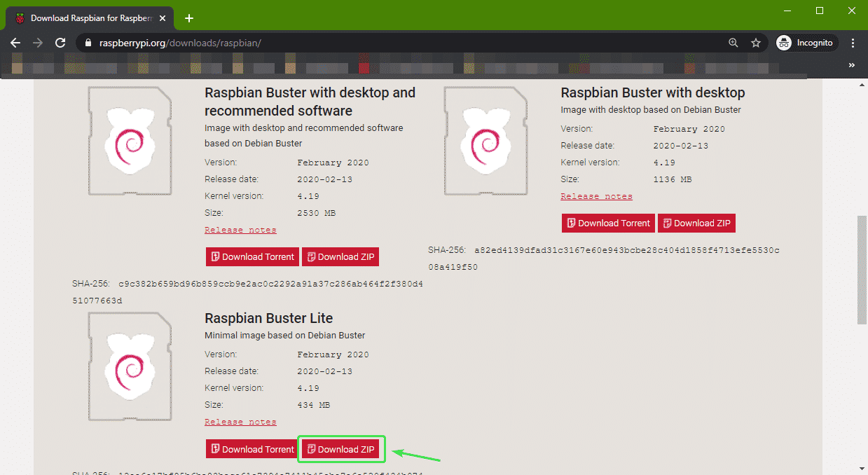
Task: Download ZIP for Raspbian Buster with desktop
Action: coord(696,223)
